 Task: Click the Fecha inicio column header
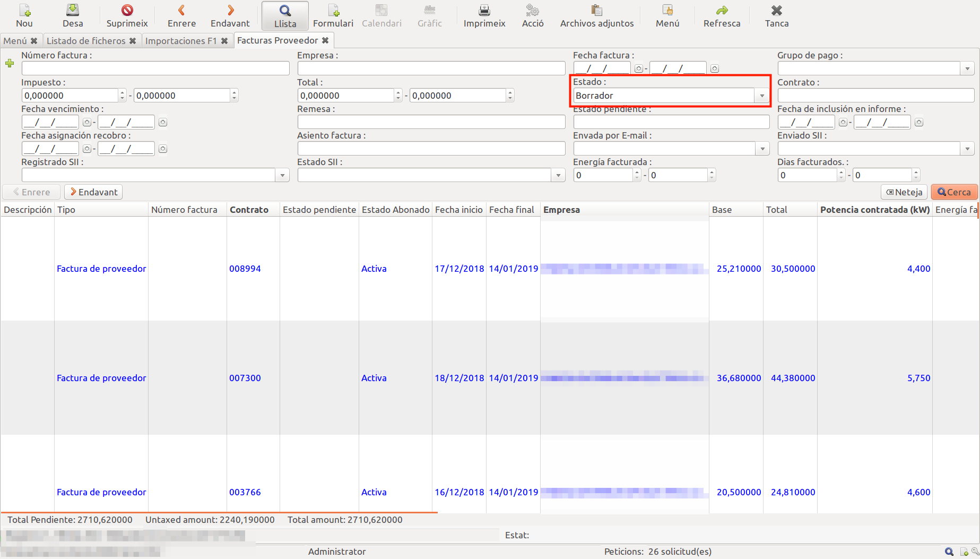[459, 210]
